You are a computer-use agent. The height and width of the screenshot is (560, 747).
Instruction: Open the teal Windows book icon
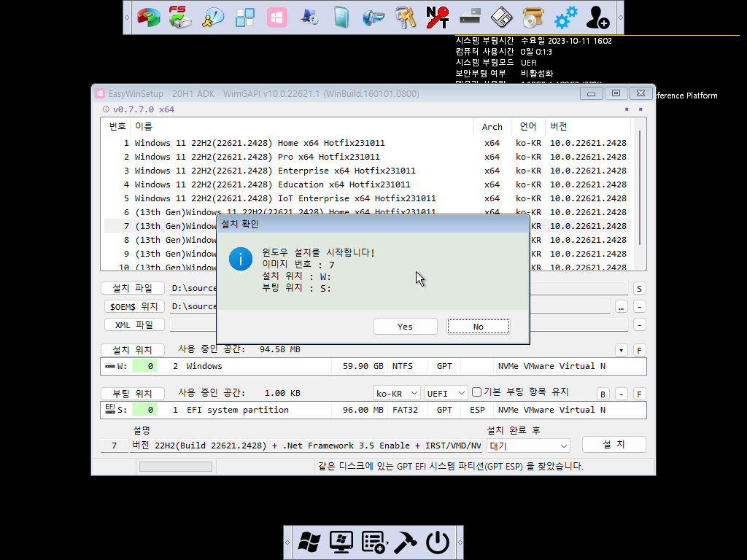click(341, 17)
